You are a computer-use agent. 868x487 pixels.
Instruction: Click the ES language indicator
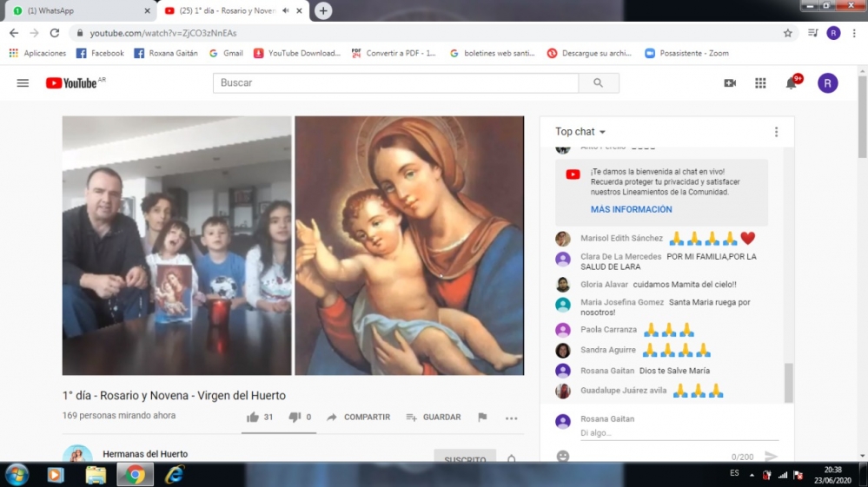734,473
